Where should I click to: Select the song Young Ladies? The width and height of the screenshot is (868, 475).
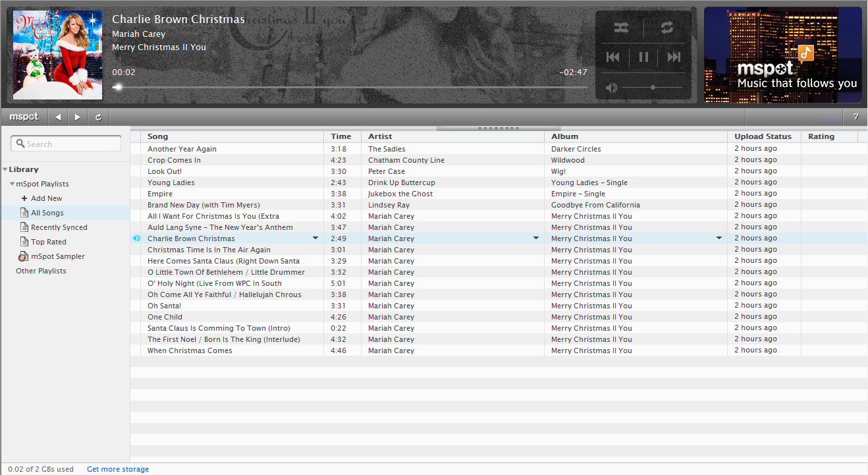171,182
